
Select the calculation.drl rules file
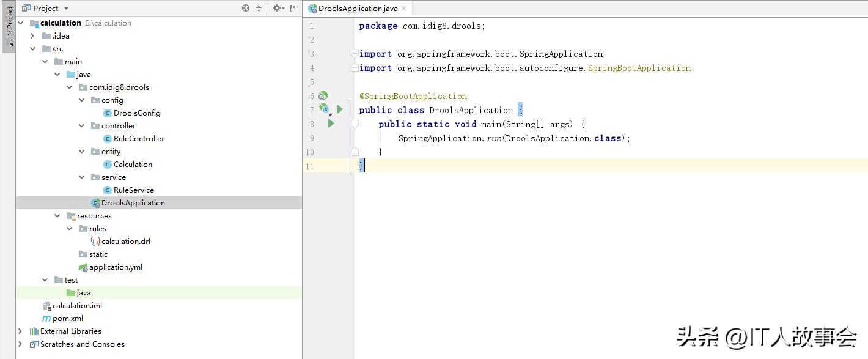[x=125, y=241]
